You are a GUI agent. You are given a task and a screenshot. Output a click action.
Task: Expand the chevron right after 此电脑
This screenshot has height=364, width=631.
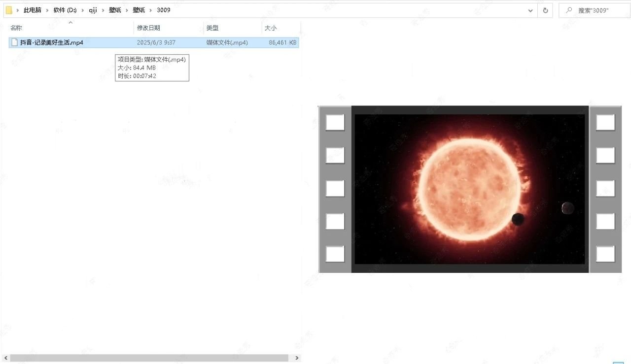click(x=48, y=10)
